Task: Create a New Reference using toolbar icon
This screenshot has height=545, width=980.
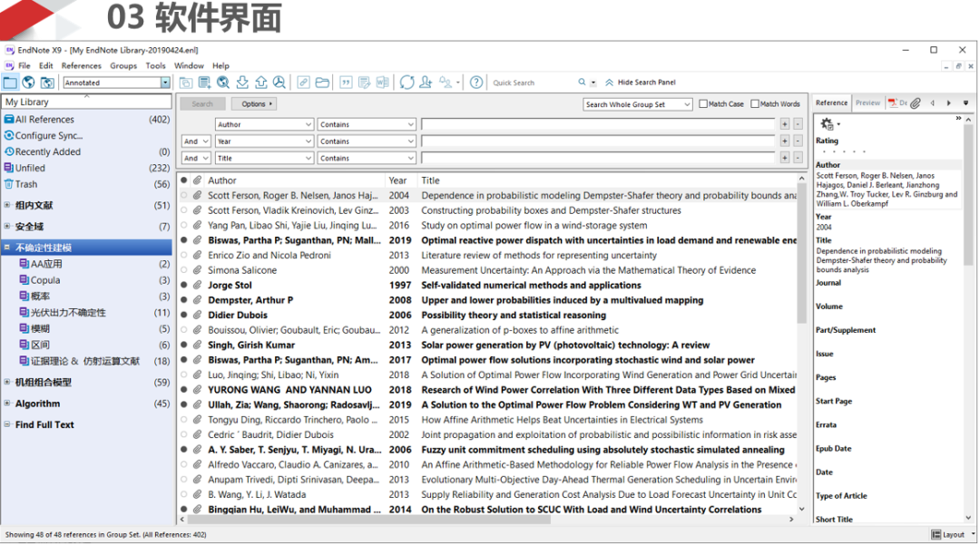Action: click(x=204, y=83)
